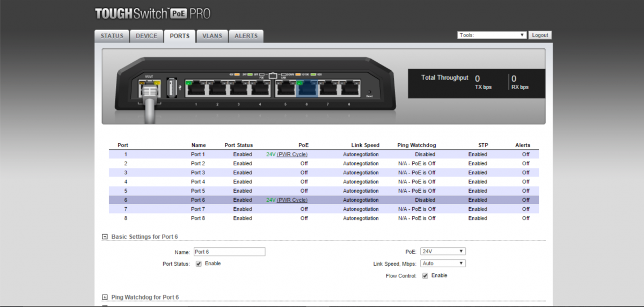The image size is (644, 307).
Task: Open the Link Speed, Mbps dropdown
Action: 443,264
